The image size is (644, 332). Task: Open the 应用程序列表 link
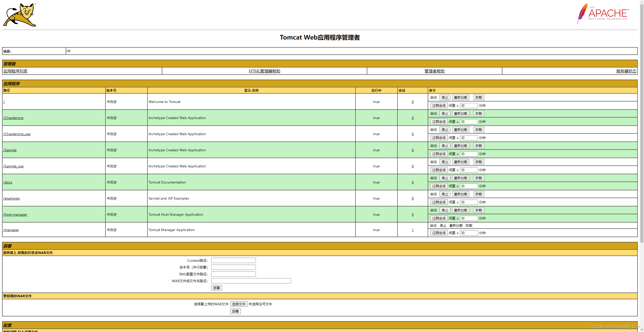15,71
